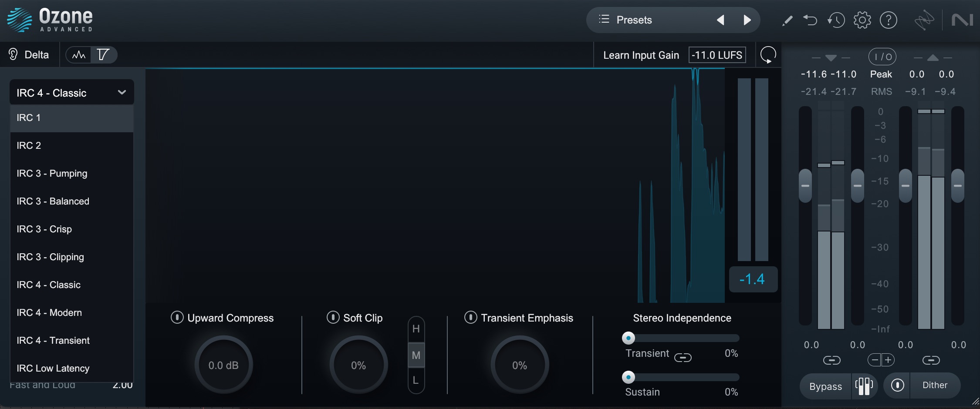The image size is (980, 409).
Task: Select IRC 2 mode
Action: [x=72, y=146]
